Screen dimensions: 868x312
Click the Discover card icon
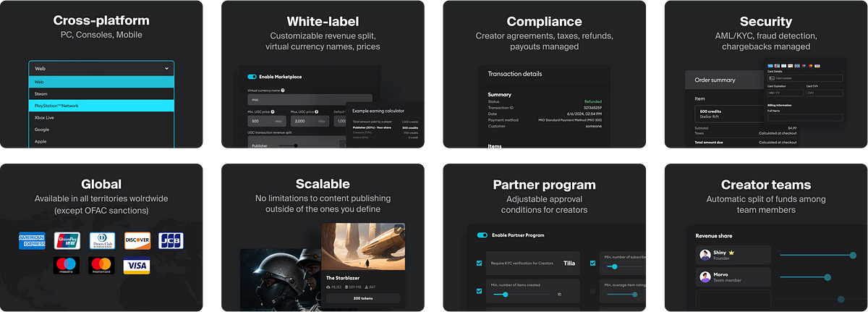click(x=137, y=240)
